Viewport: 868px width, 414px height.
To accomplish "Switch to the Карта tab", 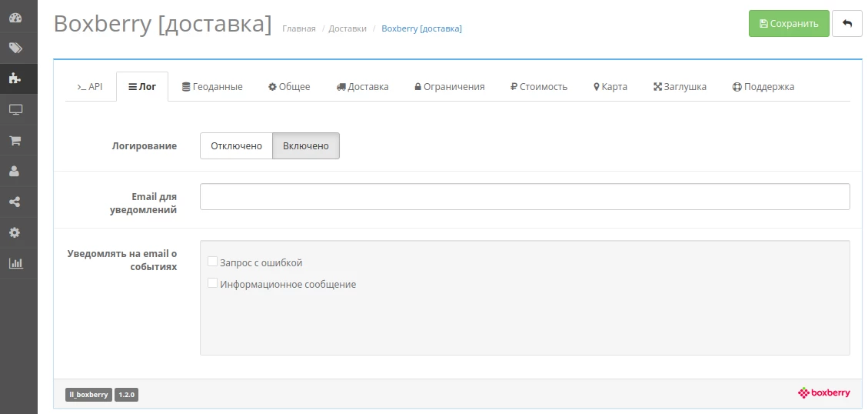I will (x=610, y=86).
